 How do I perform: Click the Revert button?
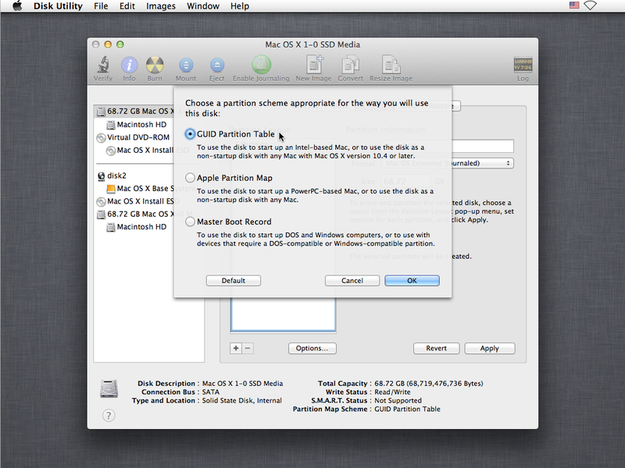pos(436,348)
